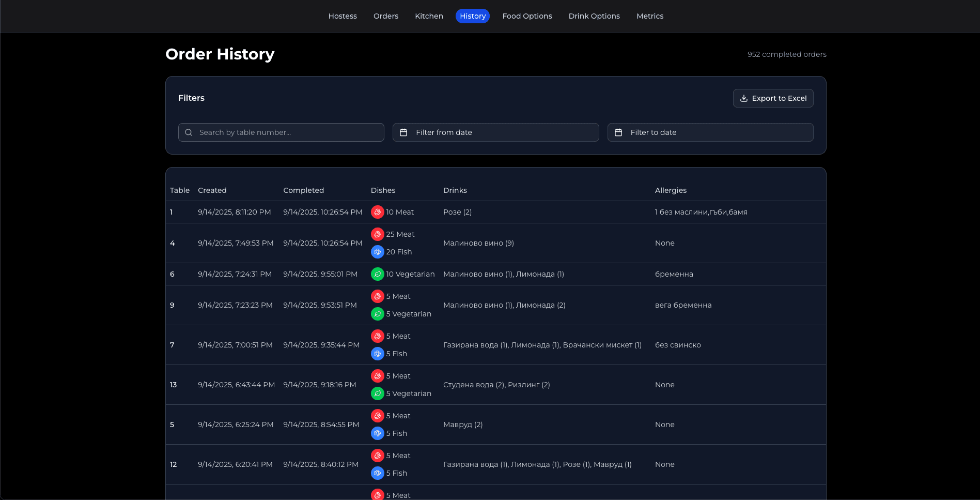980x500 pixels.
Task: Click drinks cell Мавруд (2)
Action: click(463, 425)
